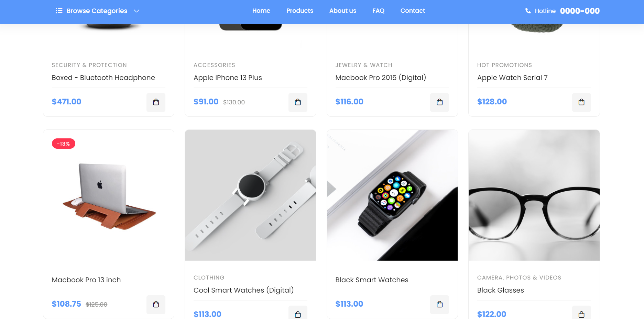
Task: Open the black glasses product photo
Action: pyautogui.click(x=534, y=195)
